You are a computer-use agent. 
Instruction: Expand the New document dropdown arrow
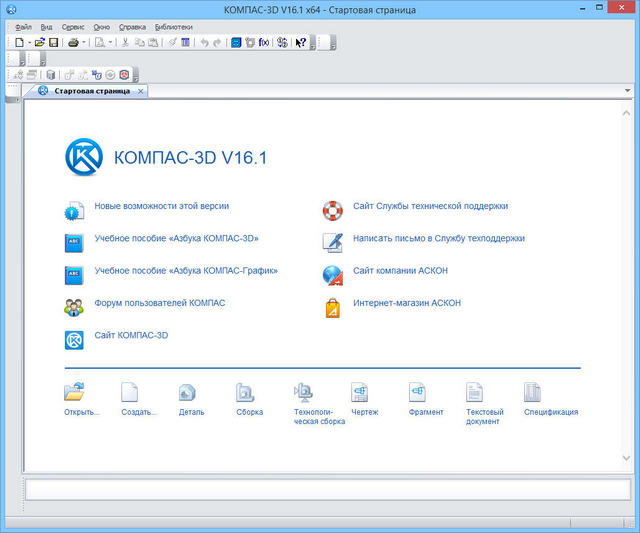[29, 43]
